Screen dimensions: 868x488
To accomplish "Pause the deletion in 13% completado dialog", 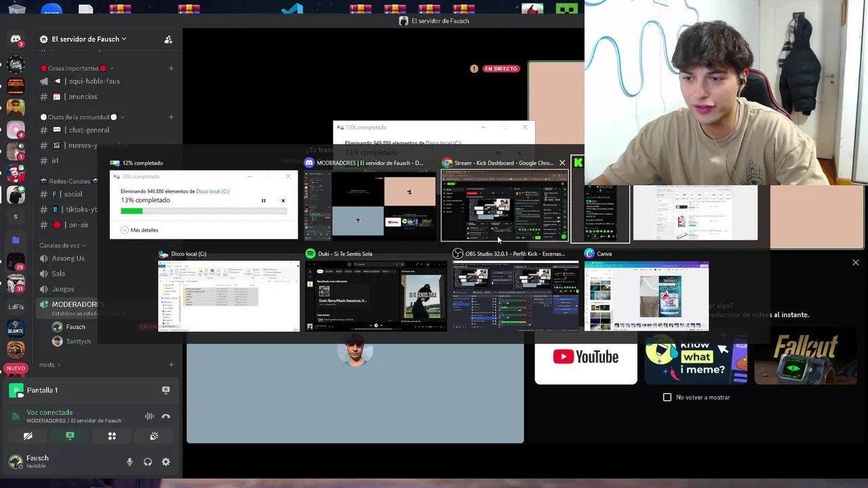I will (x=263, y=201).
